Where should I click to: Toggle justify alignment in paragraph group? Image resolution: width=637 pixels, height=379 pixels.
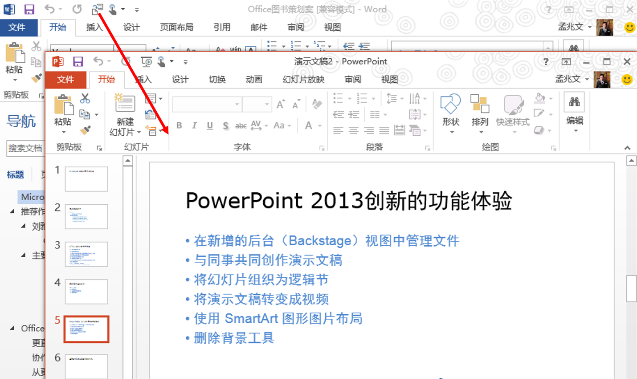point(384,130)
